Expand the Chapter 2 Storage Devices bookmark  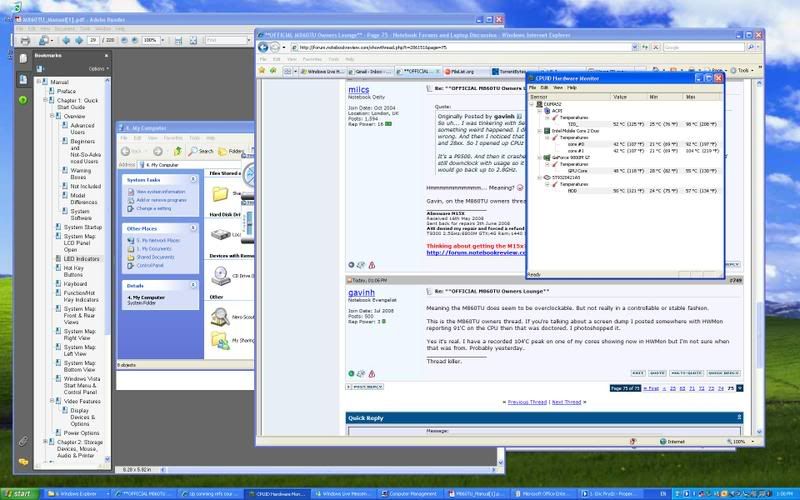[x=45, y=442]
